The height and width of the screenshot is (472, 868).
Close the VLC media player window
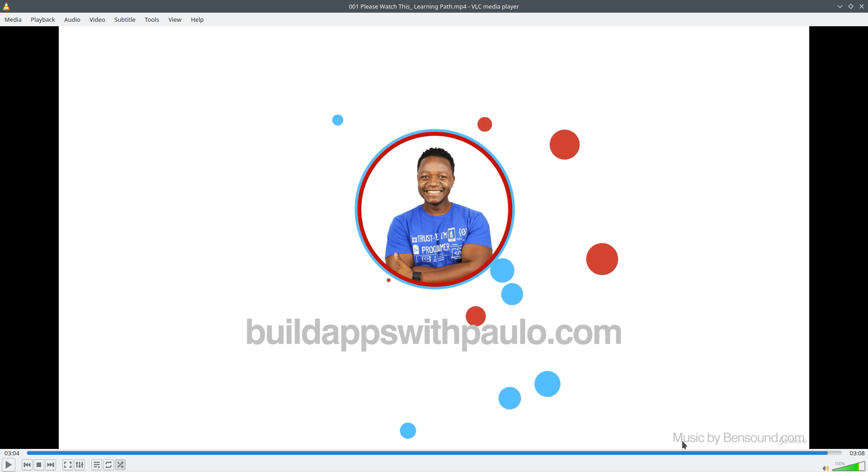click(862, 6)
